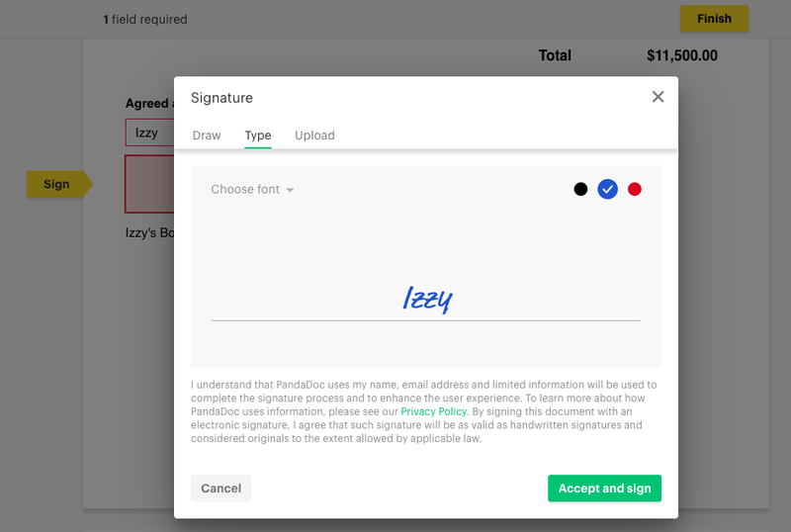
Task: Click the yellow Sign arrow tag
Action: tap(59, 184)
